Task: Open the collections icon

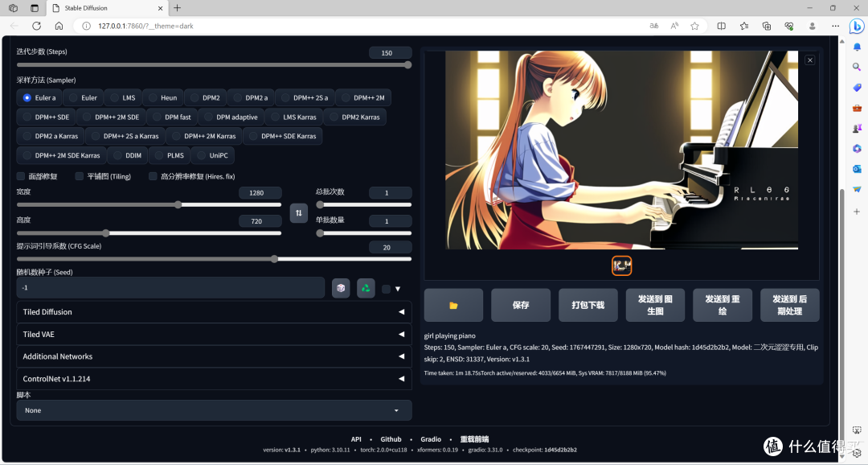Action: [x=767, y=26]
